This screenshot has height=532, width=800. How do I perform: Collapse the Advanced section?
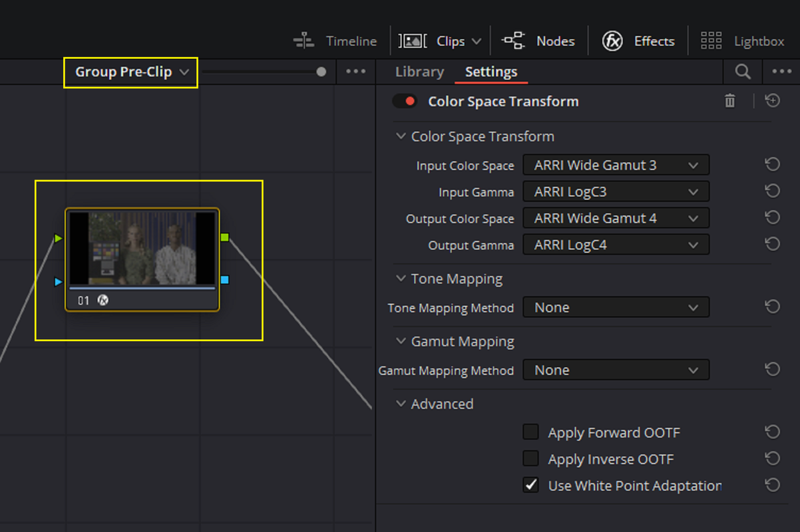point(401,404)
